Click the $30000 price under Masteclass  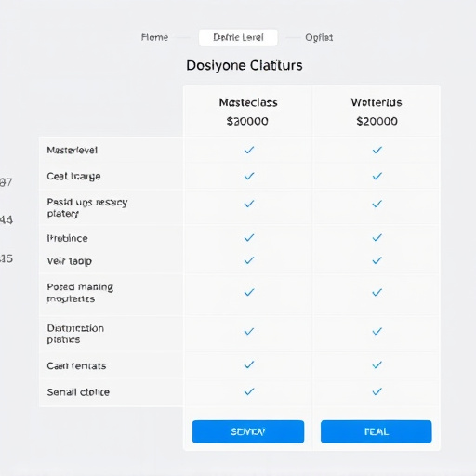[x=247, y=121]
